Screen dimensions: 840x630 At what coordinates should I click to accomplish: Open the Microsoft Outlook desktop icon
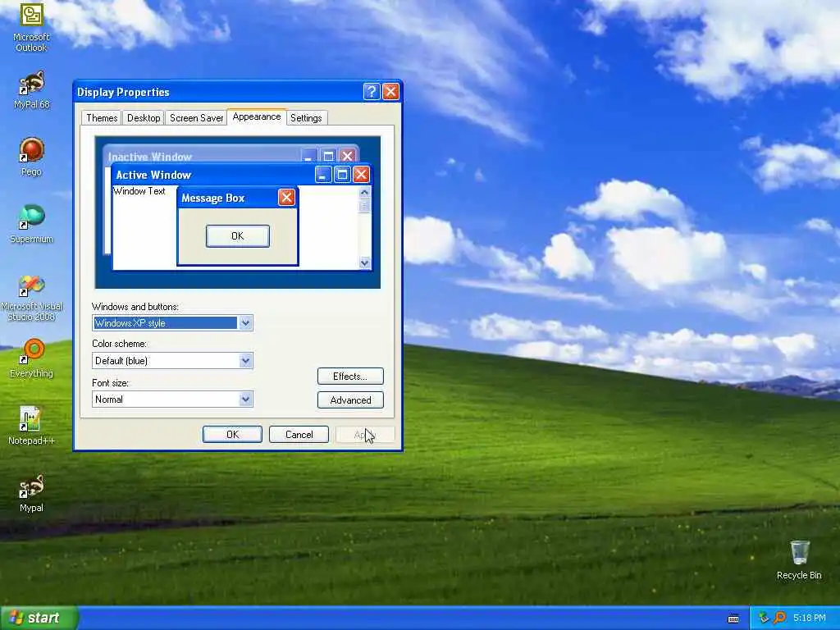coord(31,27)
